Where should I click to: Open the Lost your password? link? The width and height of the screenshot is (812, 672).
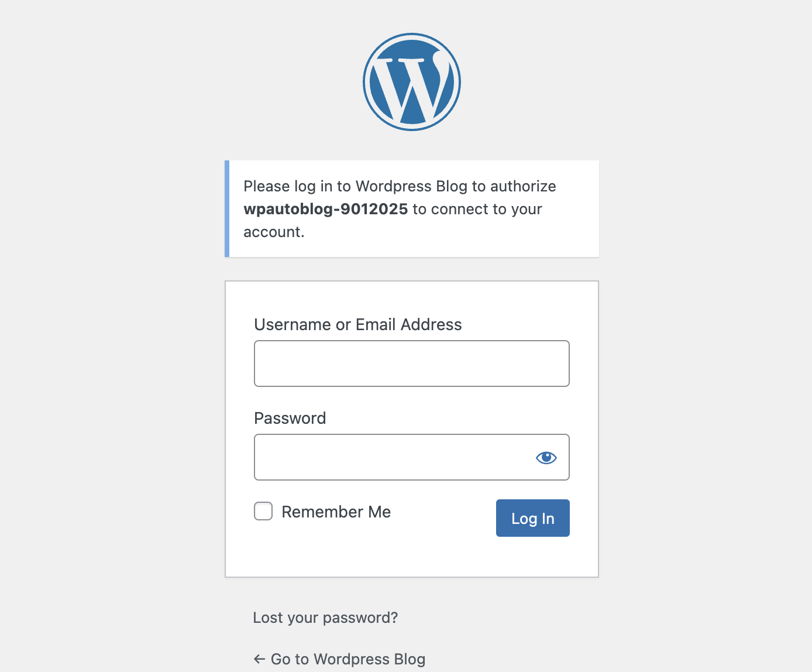pos(325,618)
